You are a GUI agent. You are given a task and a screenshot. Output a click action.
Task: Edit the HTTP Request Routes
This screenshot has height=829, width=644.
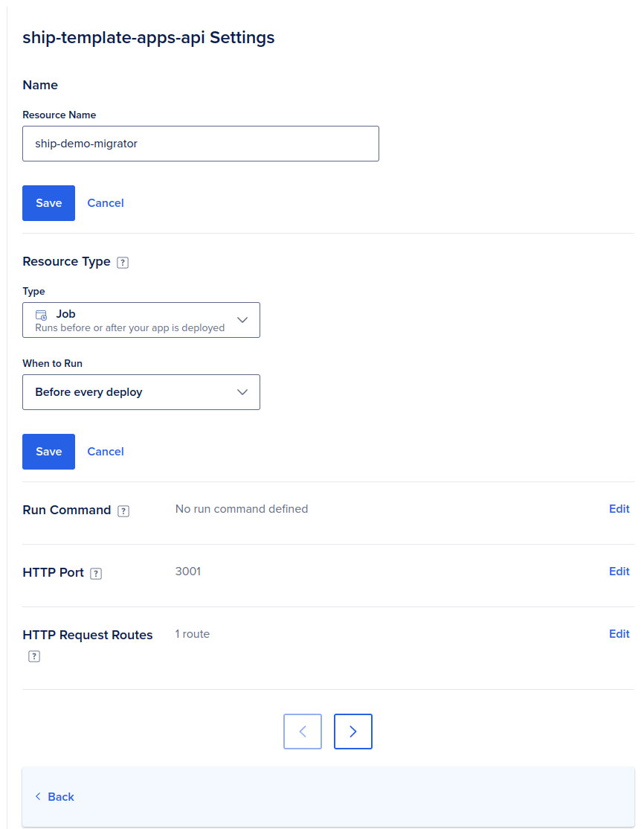(619, 634)
